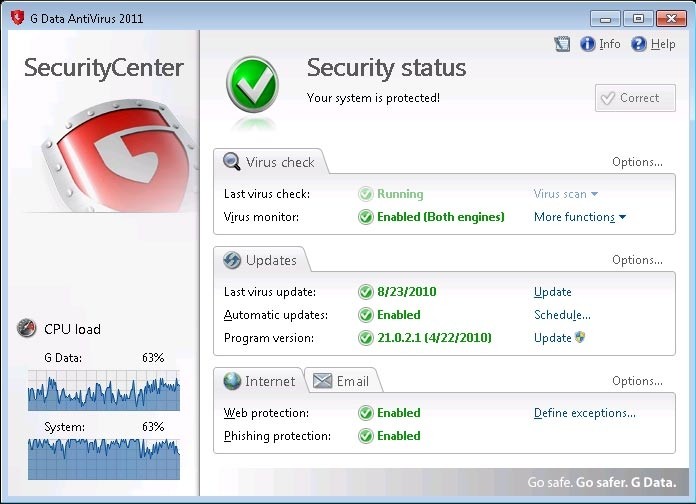Click 'Your system is protected!' message
This screenshot has height=504, width=696.
(x=373, y=98)
